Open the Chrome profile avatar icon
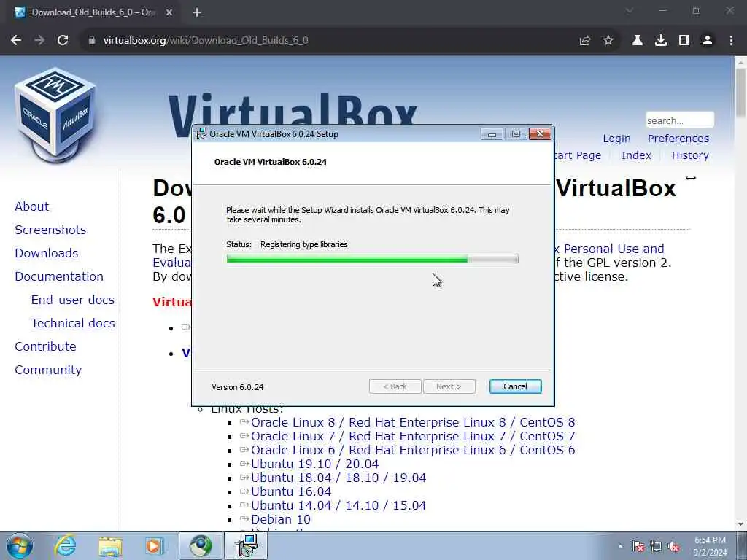Viewport: 747px width, 560px height. [x=707, y=41]
